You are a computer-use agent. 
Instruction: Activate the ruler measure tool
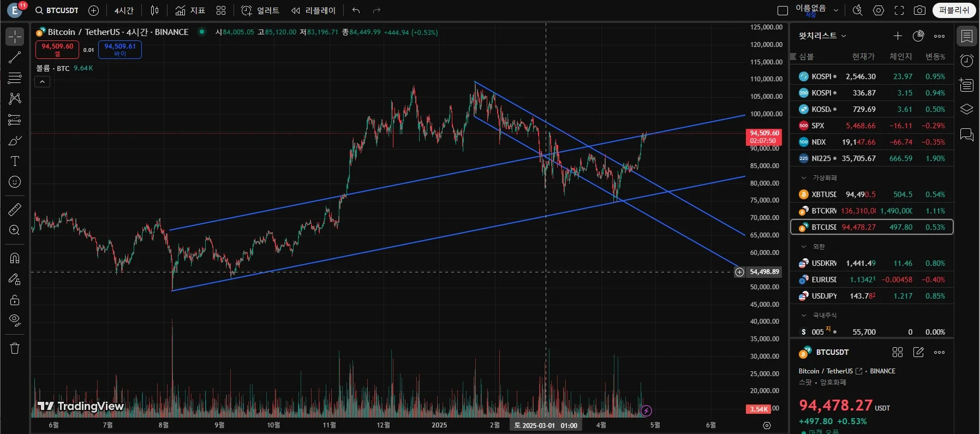coord(15,209)
